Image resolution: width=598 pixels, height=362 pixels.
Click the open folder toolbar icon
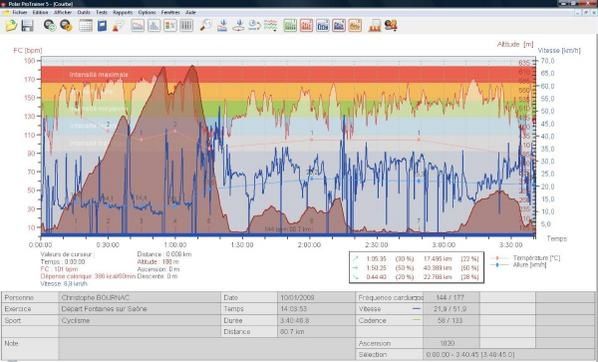11,26
